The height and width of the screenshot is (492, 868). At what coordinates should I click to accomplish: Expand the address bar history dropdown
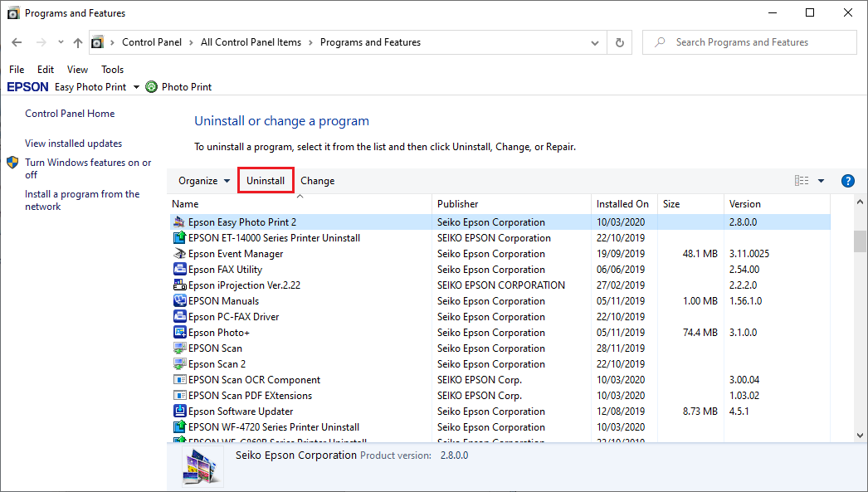point(594,42)
